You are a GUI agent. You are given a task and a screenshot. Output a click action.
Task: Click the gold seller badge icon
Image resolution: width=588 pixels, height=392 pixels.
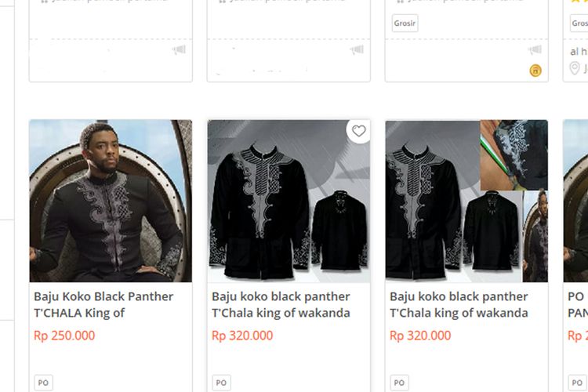[535, 71]
